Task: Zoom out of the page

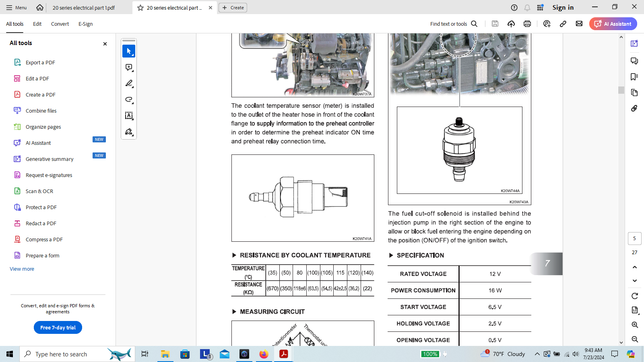Action: (x=635, y=339)
